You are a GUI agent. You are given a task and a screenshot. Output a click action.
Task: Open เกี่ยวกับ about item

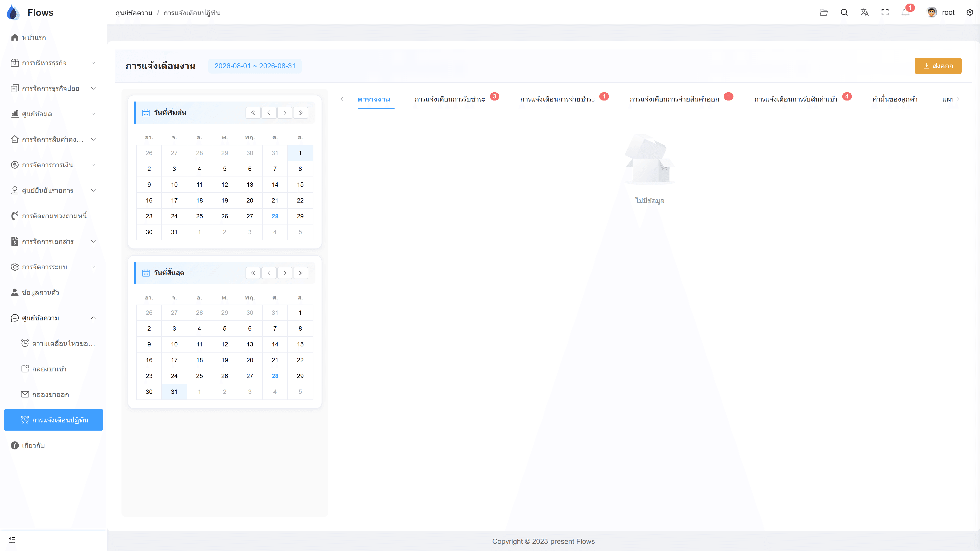tap(53, 445)
